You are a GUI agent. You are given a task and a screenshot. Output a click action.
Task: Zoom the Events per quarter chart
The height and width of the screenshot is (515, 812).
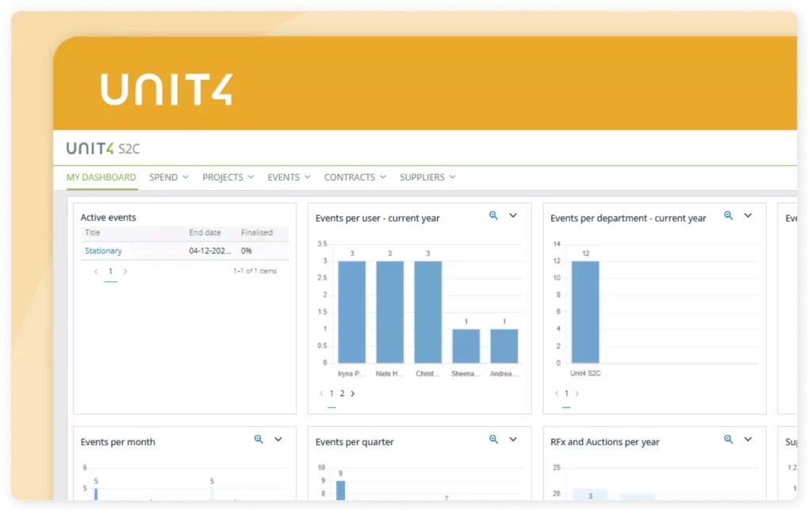493,440
